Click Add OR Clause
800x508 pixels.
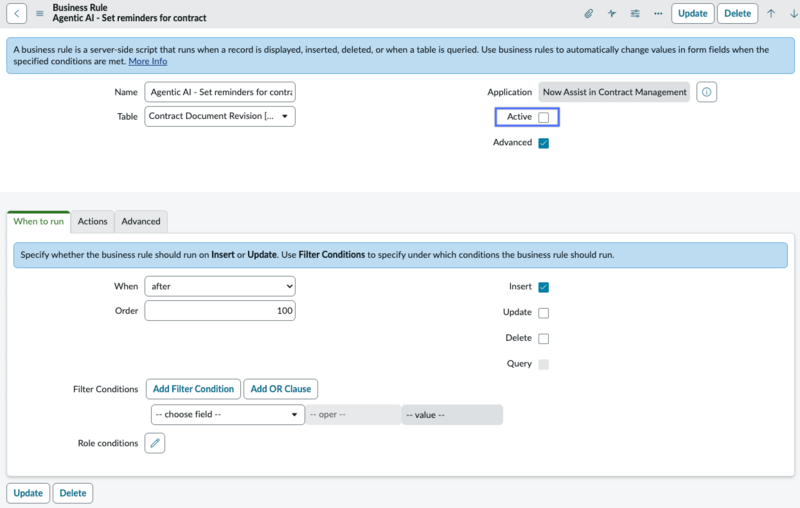pos(281,389)
